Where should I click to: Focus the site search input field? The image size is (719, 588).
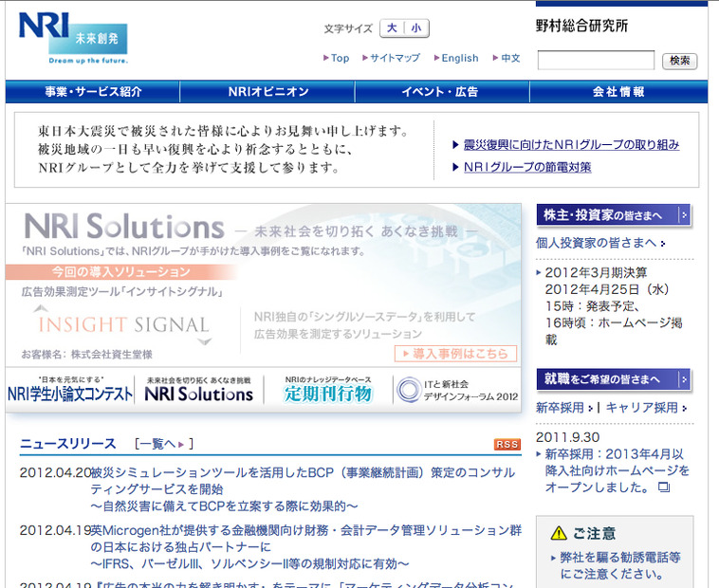(x=596, y=61)
